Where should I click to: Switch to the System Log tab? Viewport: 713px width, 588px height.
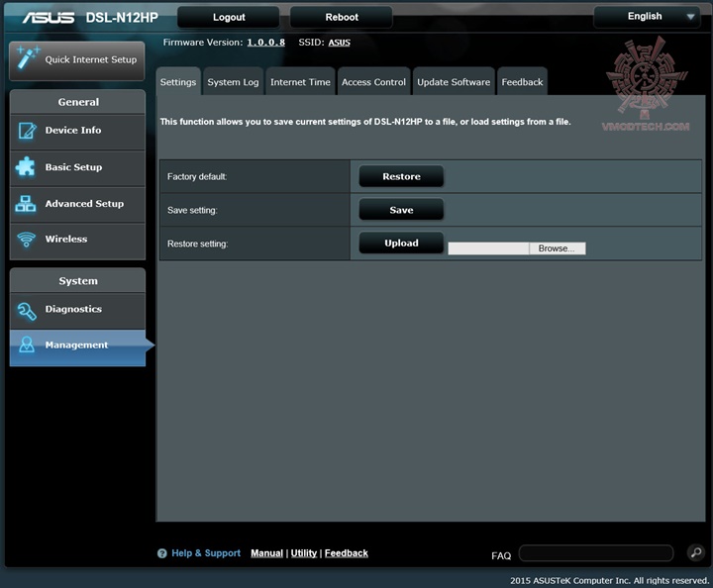coord(233,82)
